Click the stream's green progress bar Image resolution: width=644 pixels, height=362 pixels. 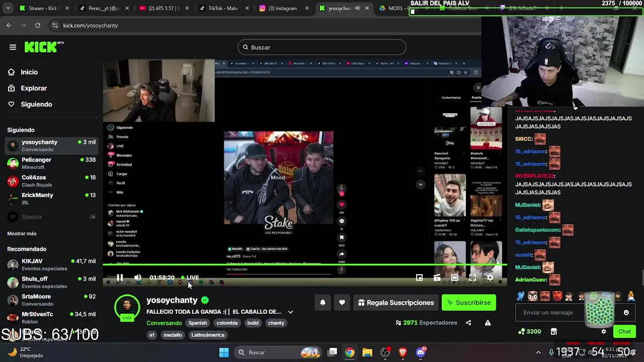304,264
